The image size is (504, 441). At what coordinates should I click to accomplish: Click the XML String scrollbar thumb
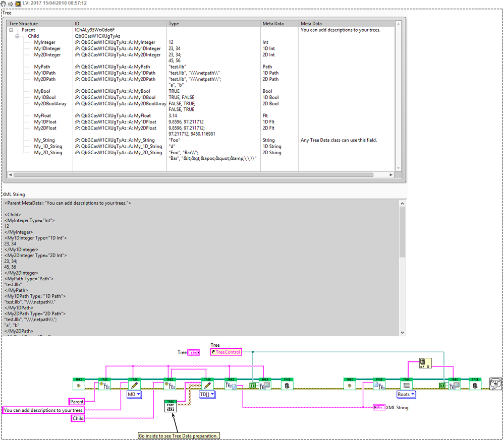pos(402,232)
